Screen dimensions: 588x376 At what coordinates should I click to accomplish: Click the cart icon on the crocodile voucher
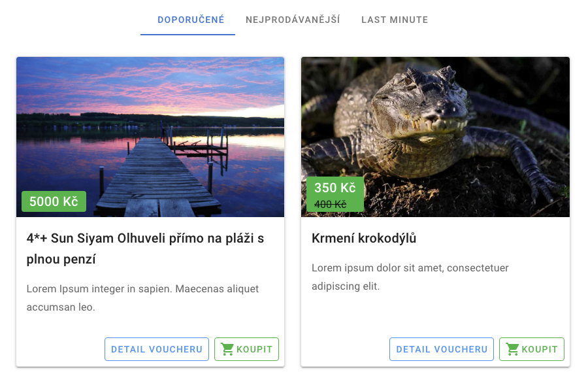pos(512,349)
